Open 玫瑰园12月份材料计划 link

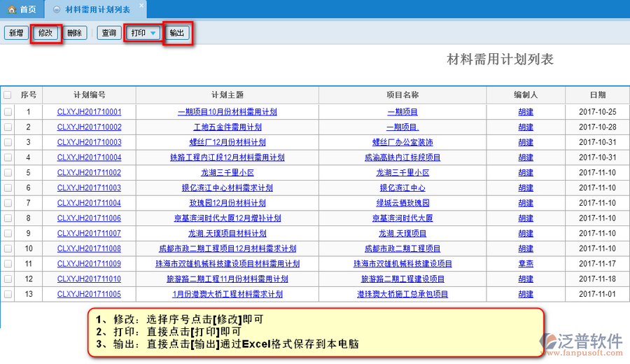[227, 203]
